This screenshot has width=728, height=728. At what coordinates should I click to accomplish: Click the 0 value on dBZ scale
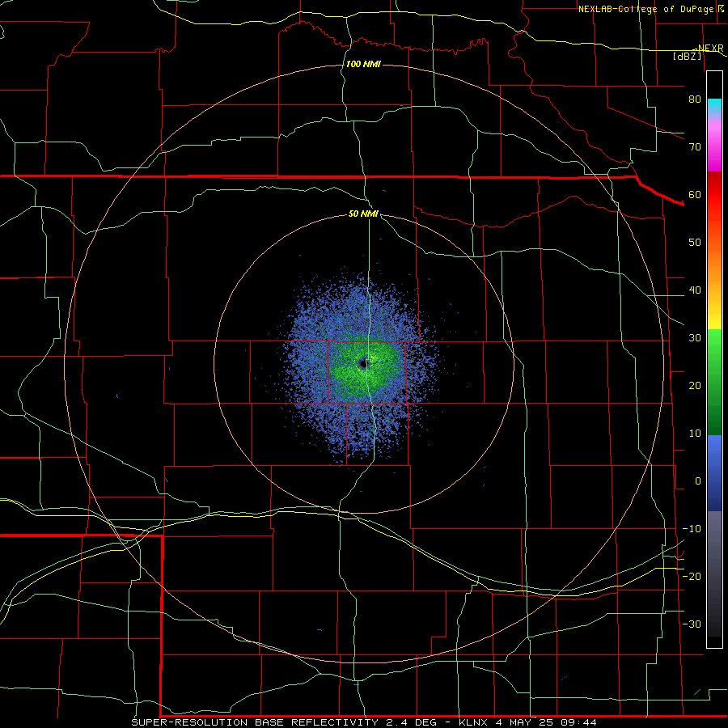click(698, 481)
